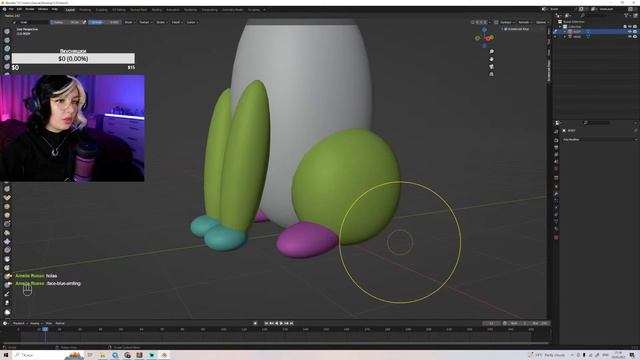
Task: Open the Window menu
Action: coord(42,9)
